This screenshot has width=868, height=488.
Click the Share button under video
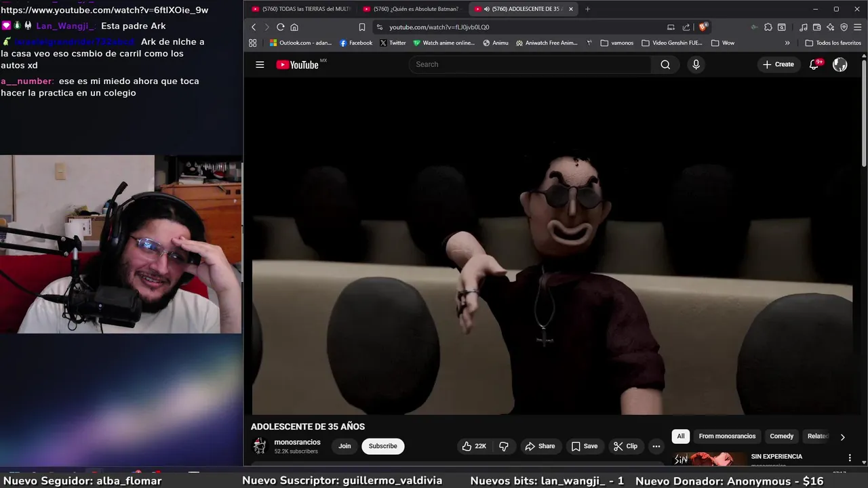pos(540,446)
